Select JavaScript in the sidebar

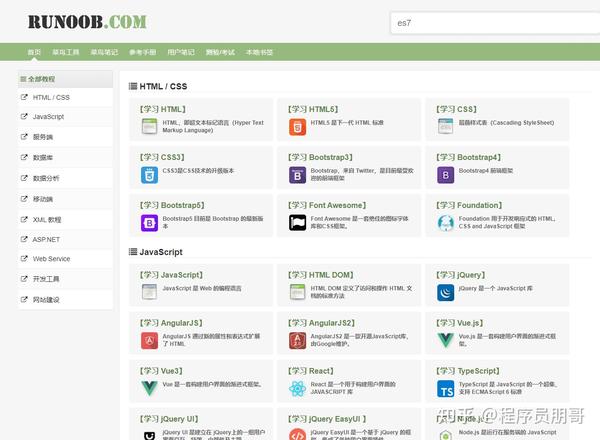65,117
